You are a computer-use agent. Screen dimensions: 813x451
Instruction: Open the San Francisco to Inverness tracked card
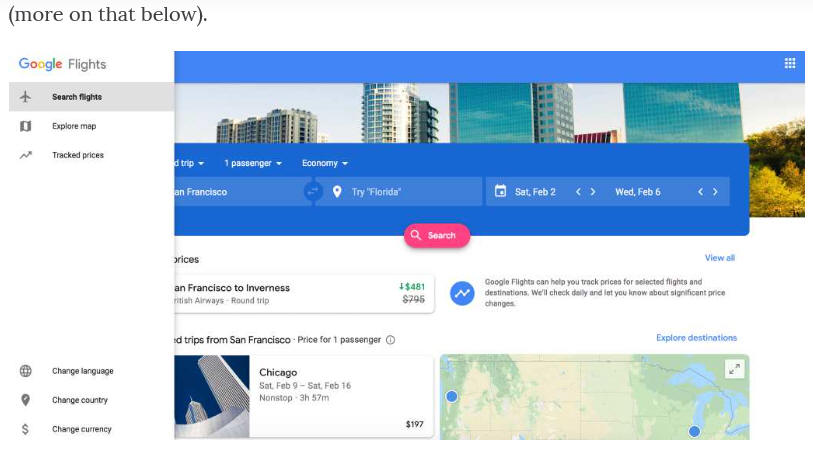click(x=304, y=294)
